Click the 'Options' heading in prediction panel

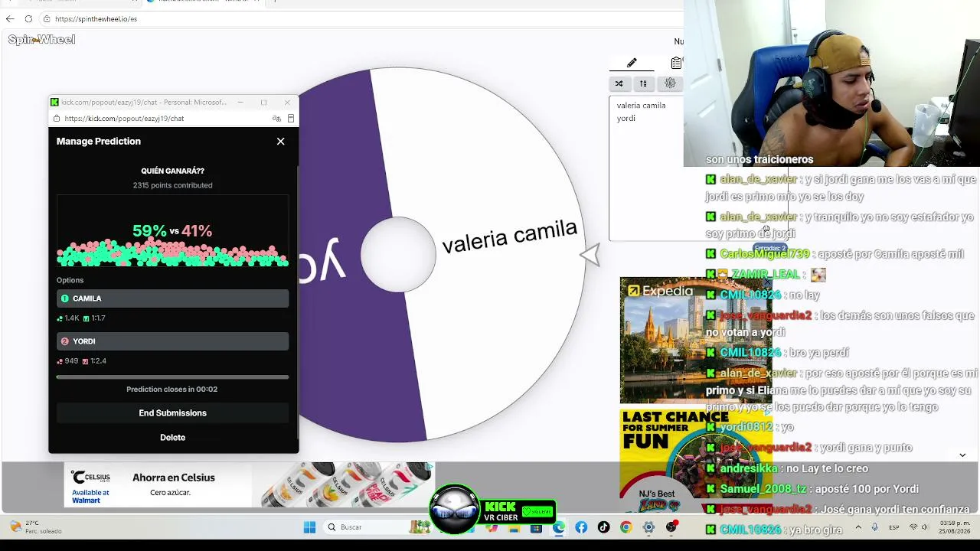point(70,280)
